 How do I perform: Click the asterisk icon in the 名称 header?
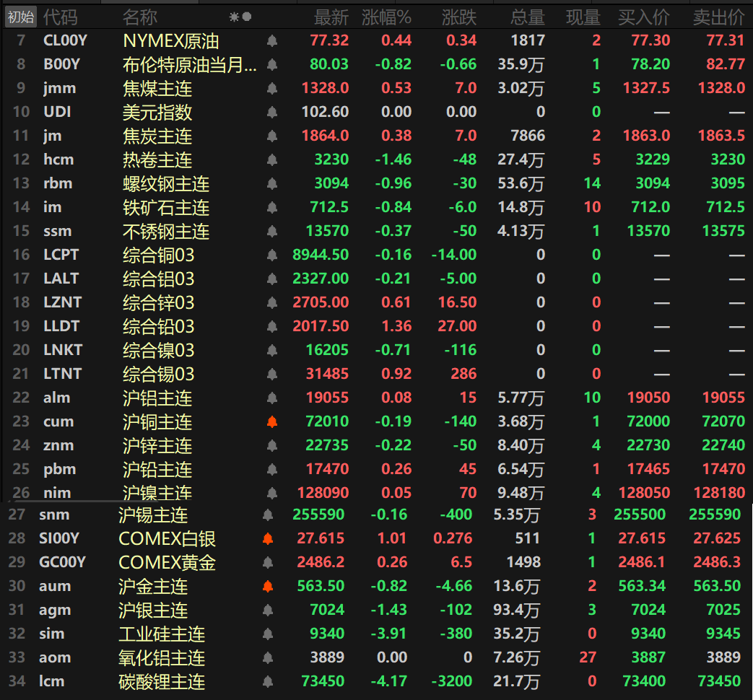coord(233,17)
